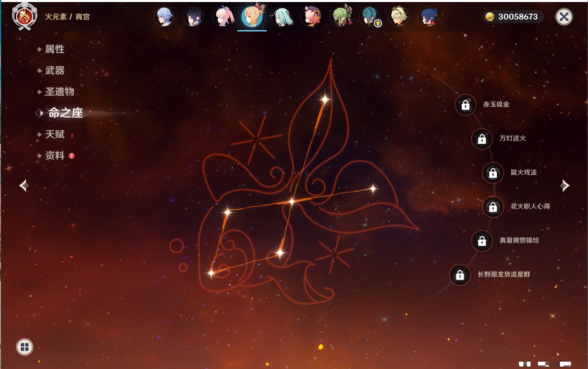Select the avatar with the yellow upgrade arrow
The width and height of the screenshot is (588, 369).
pos(370,17)
